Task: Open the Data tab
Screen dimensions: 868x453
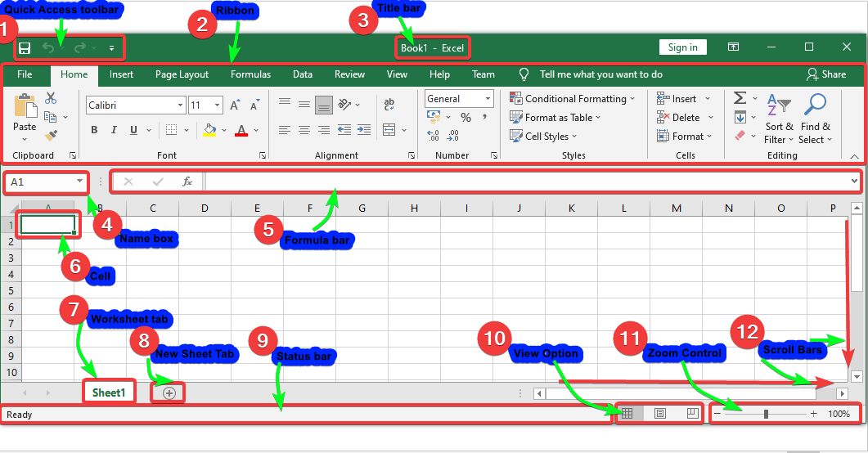Action: [302, 74]
